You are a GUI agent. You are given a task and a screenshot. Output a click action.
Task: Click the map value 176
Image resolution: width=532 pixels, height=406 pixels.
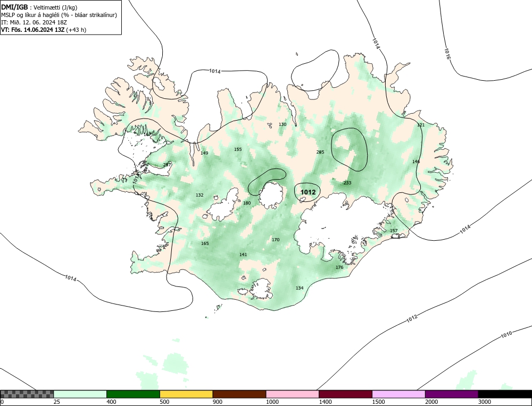coord(339,267)
